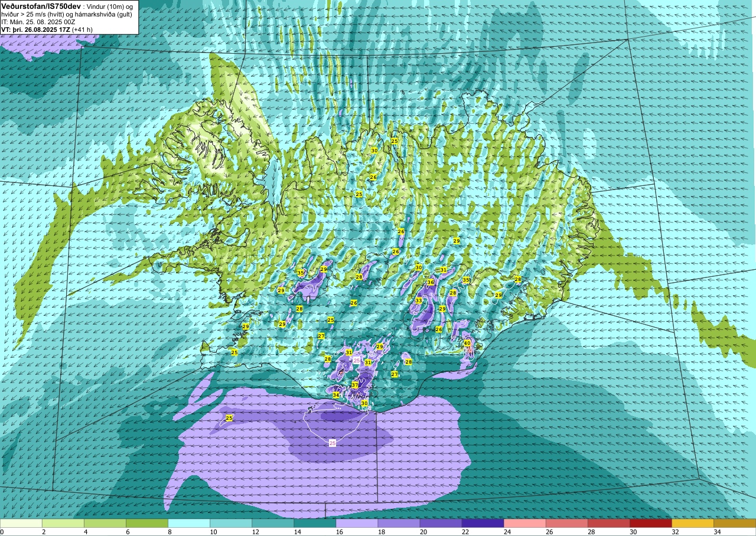This screenshot has height=536, width=756.
Task: Click the 'IT: Mán. 25. 08. 2025 00Z' line
Action: [x=38, y=22]
